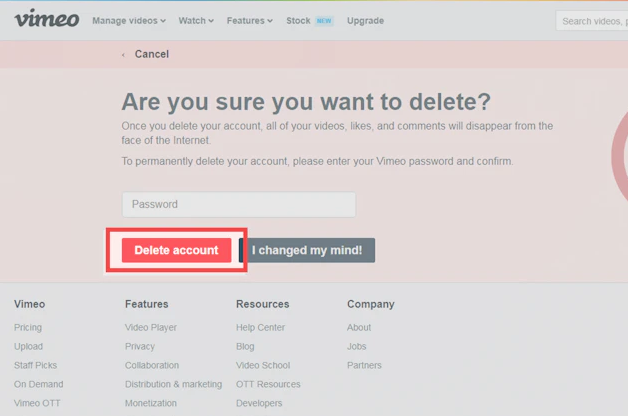Click the back chevron beside Cancel
The width and height of the screenshot is (628, 416).
point(123,54)
